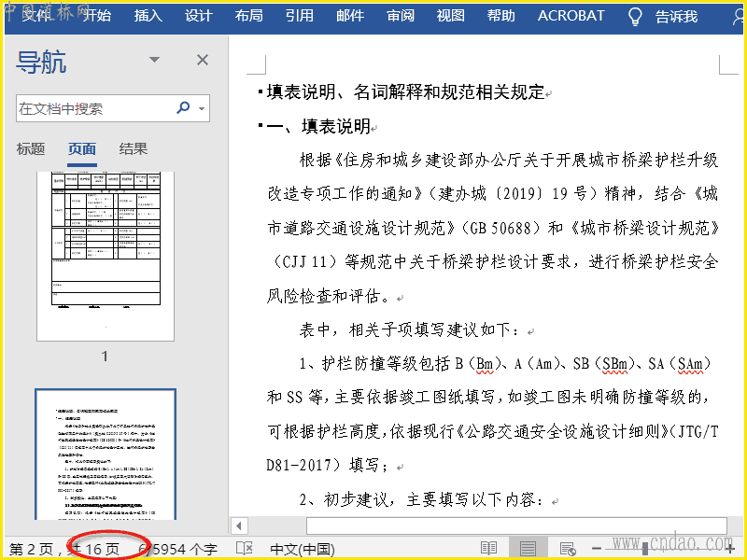Click the misspelled word SBm
This screenshot has width=747, height=560.
pos(614,364)
